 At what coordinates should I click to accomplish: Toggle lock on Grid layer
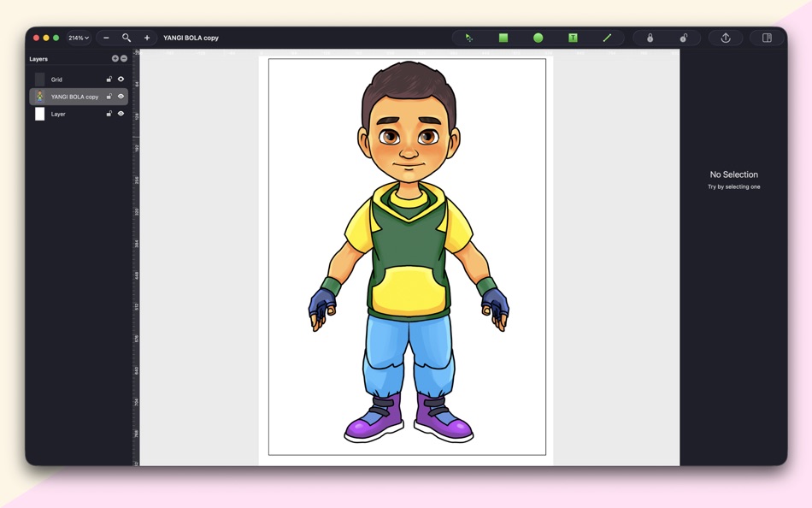pyautogui.click(x=109, y=80)
